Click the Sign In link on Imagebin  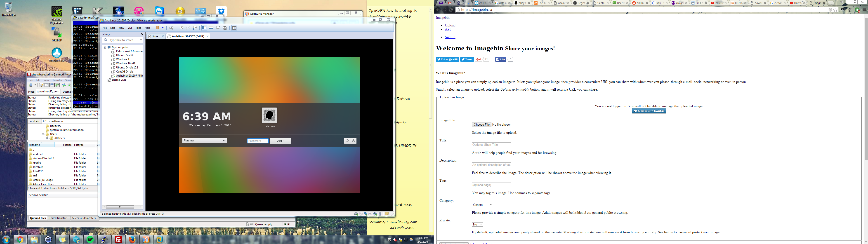pyautogui.click(x=450, y=37)
